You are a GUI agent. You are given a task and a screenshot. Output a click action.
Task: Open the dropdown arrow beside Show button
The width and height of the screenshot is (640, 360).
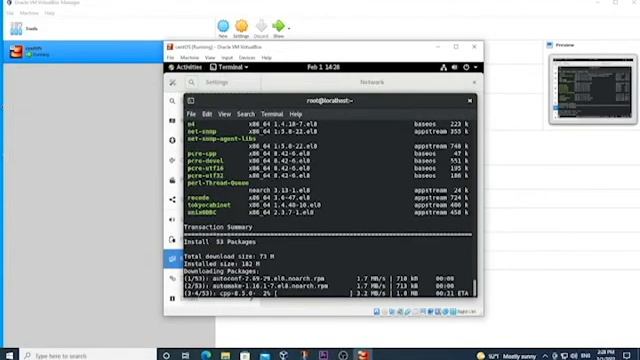tap(289, 29)
